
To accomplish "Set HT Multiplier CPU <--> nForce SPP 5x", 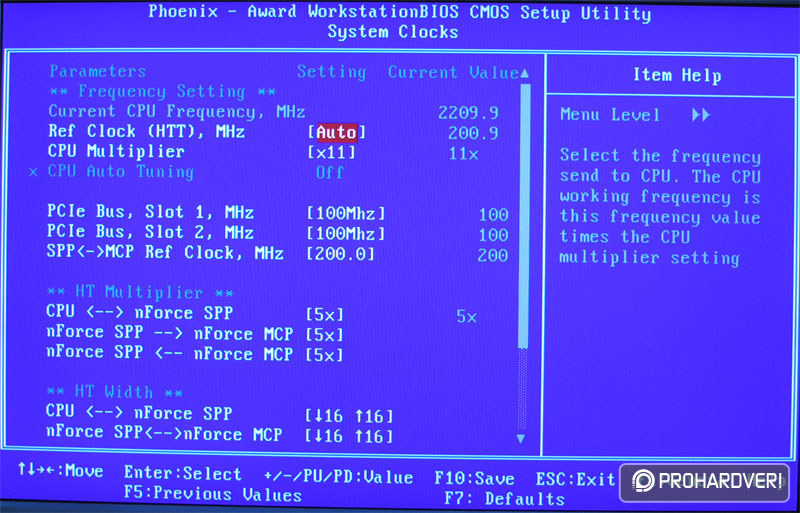I will (325, 314).
